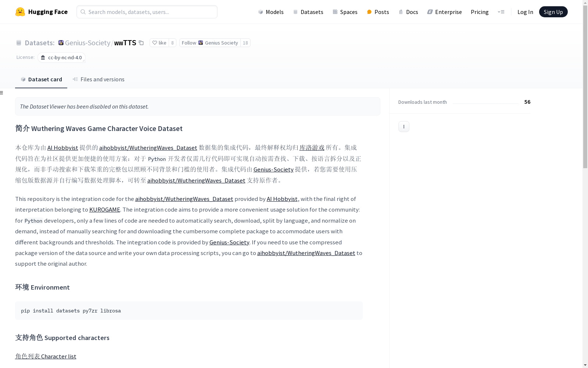Image resolution: width=588 pixels, height=368 pixels.
Task: Click the search models input field
Action: pyautogui.click(x=147, y=12)
